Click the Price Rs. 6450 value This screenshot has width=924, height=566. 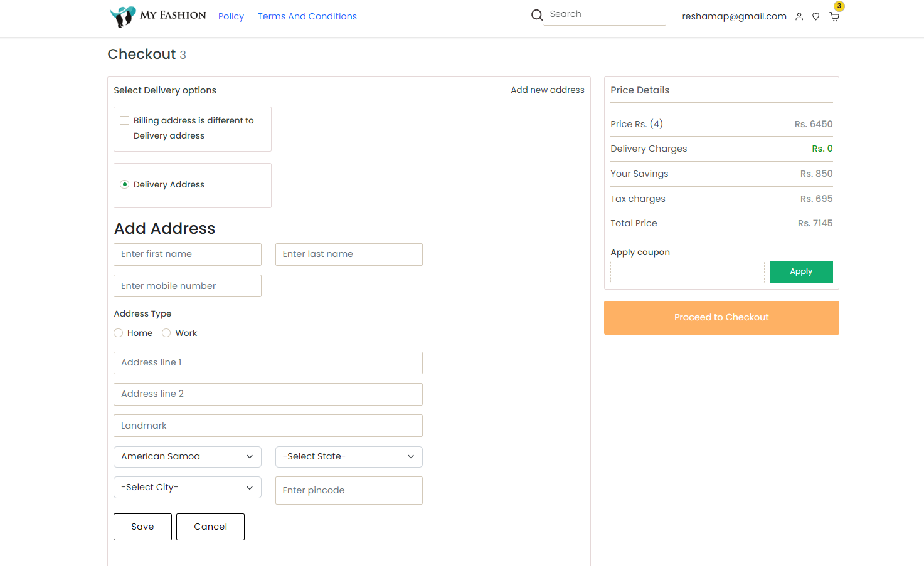[x=813, y=124]
